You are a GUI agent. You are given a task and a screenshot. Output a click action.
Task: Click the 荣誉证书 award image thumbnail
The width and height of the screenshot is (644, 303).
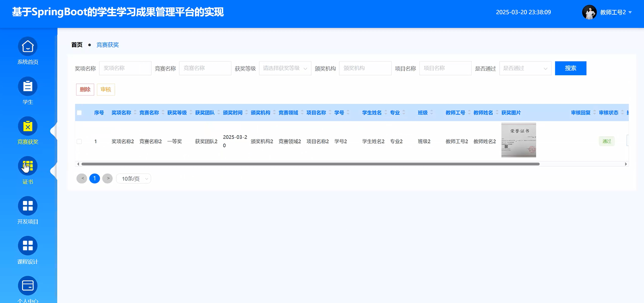(x=518, y=140)
